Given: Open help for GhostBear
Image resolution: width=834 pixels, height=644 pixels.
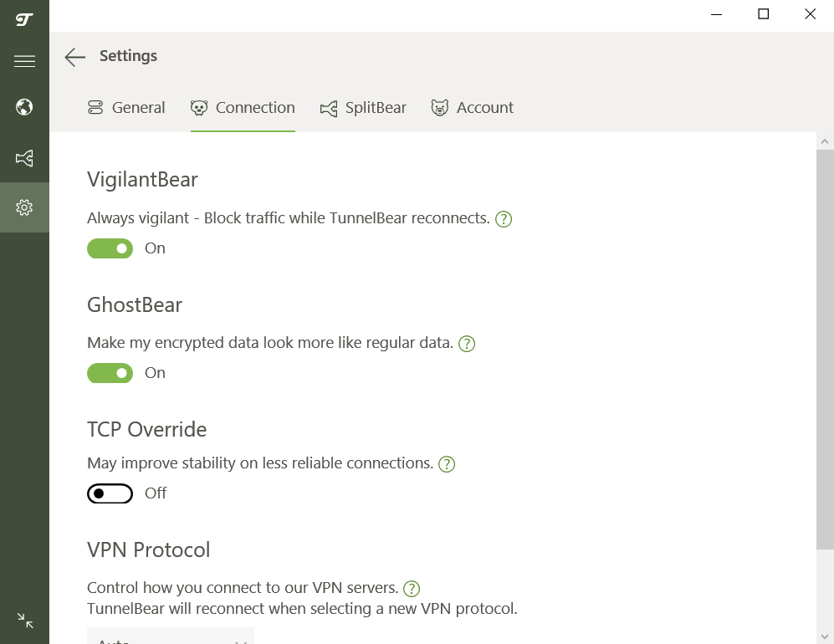Looking at the screenshot, I should (x=467, y=344).
